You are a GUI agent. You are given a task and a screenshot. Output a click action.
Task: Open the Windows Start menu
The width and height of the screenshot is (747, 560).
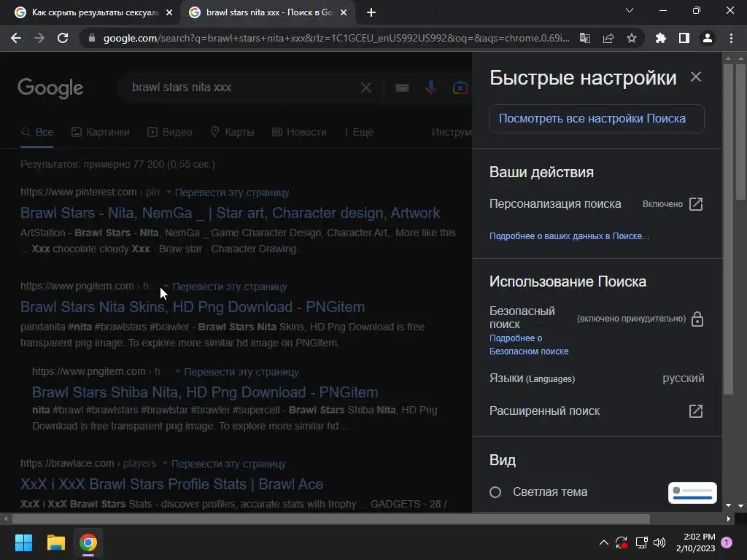[x=23, y=542]
